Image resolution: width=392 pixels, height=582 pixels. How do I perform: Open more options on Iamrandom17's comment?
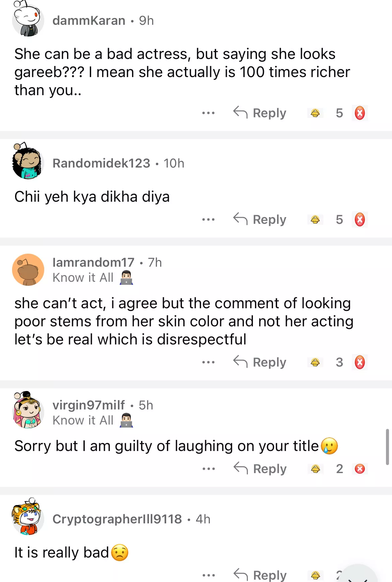coord(208,362)
